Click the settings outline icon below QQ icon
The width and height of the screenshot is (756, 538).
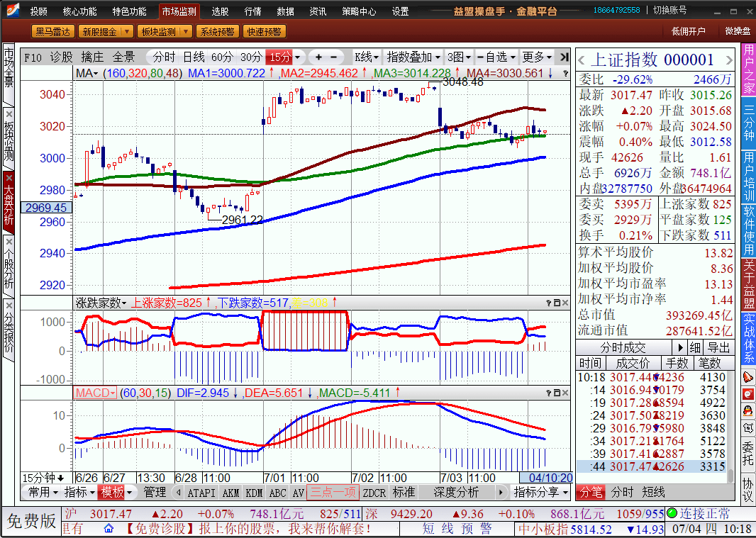[747, 427]
